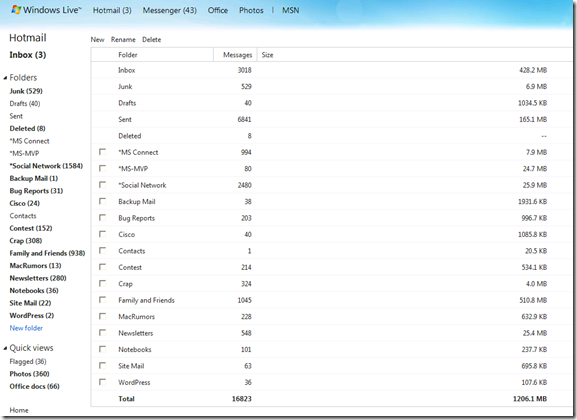Click the Messages column header
The height and width of the screenshot is (420, 577).
click(237, 55)
